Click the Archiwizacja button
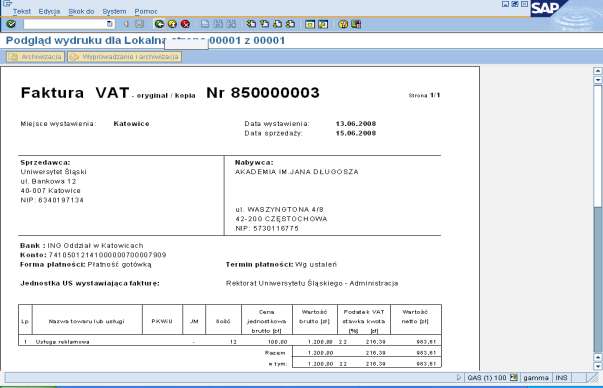The width and height of the screenshot is (603, 388). [35, 57]
